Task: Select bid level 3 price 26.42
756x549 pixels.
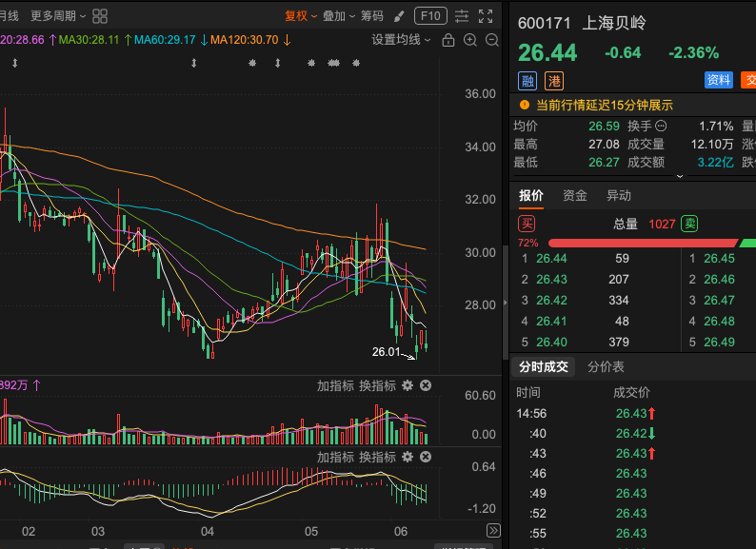Action: (x=551, y=301)
